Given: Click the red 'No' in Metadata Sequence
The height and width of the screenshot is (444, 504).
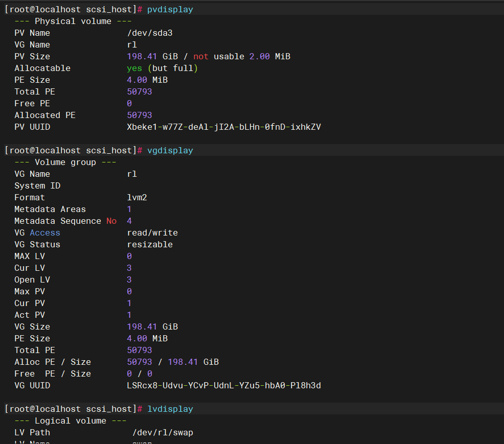Looking at the screenshot, I should [x=111, y=221].
